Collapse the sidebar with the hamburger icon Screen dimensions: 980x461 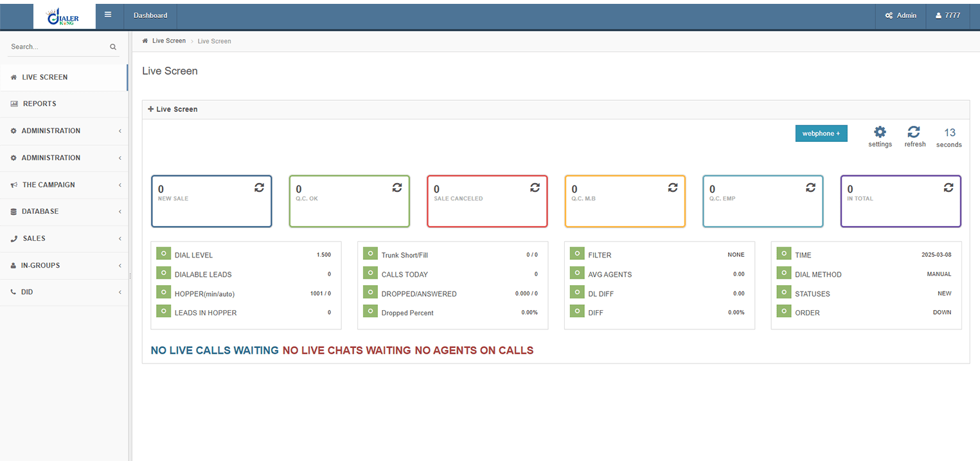tap(108, 14)
